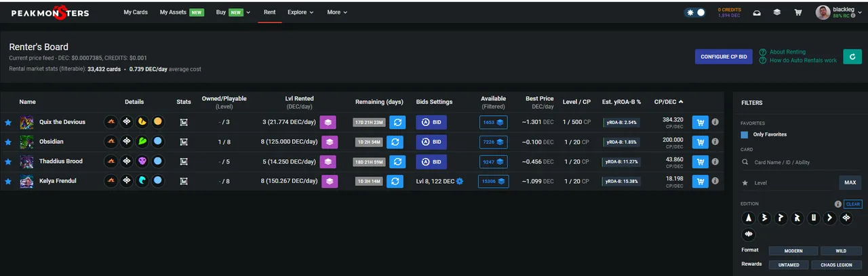
Task: Sort by the CP/DEC column header
Action: (x=669, y=102)
